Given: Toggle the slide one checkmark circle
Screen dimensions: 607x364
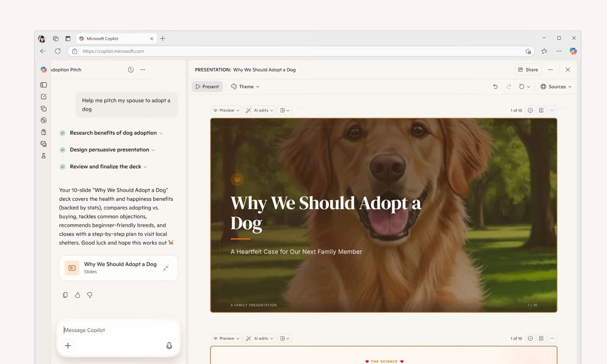Looking at the screenshot, I should 530,111.
